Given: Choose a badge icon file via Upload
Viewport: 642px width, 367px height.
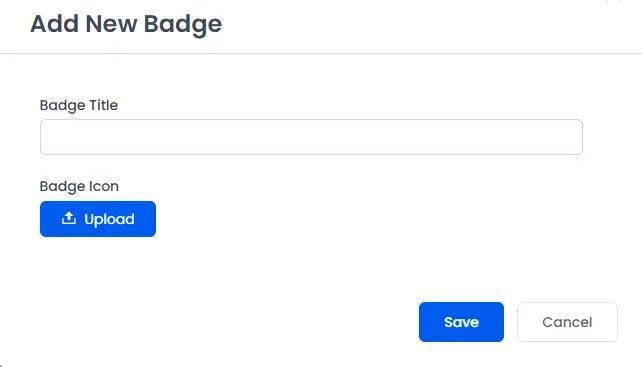Looking at the screenshot, I should pyautogui.click(x=98, y=219).
